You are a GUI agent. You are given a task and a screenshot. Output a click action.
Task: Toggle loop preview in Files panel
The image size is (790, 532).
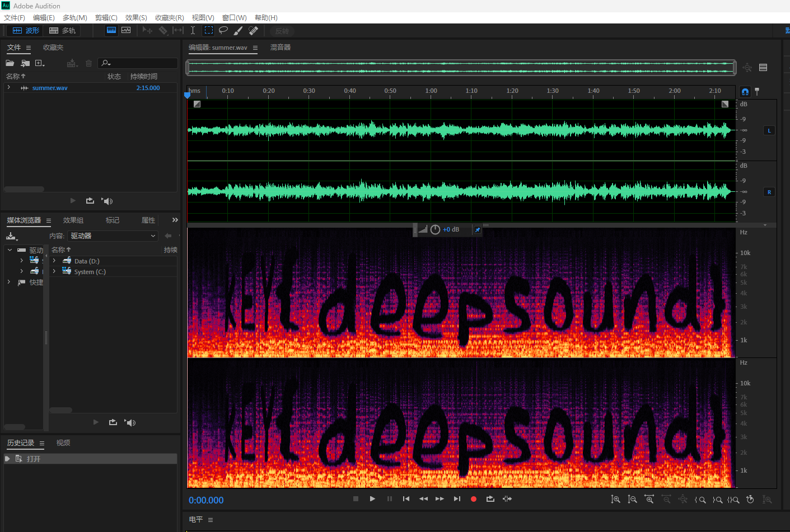90,200
